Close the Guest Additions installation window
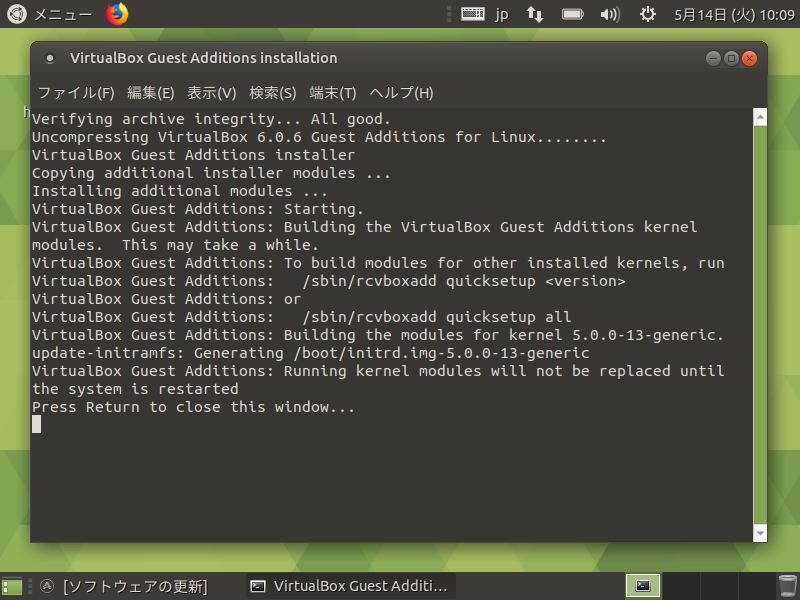This screenshot has height=600, width=800. click(749, 59)
